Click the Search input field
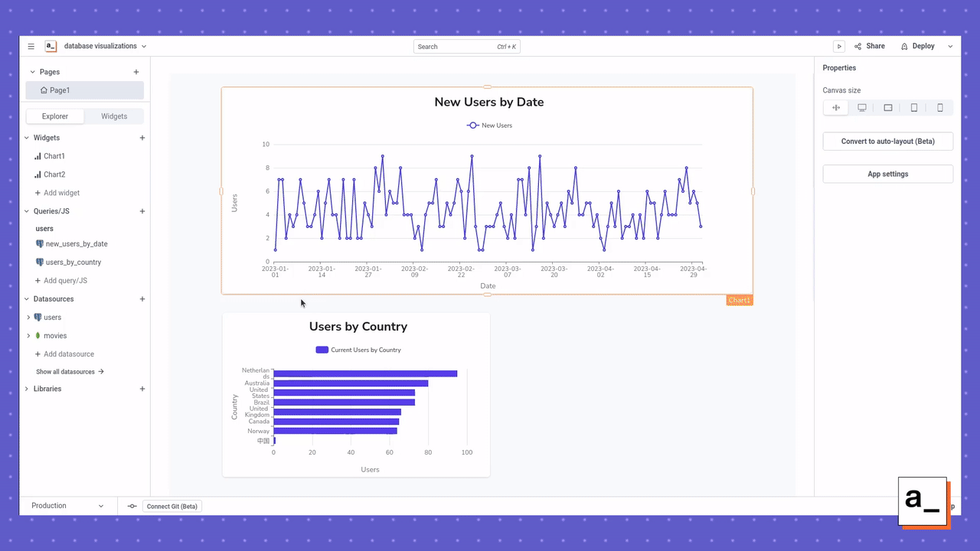The width and height of the screenshot is (980, 551). click(x=467, y=46)
